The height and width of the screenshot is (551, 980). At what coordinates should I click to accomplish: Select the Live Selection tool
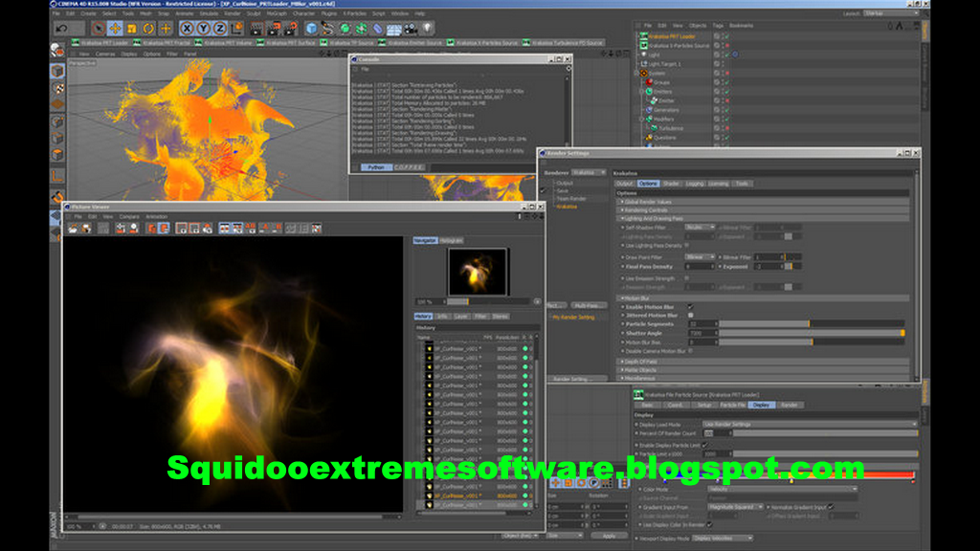99,28
